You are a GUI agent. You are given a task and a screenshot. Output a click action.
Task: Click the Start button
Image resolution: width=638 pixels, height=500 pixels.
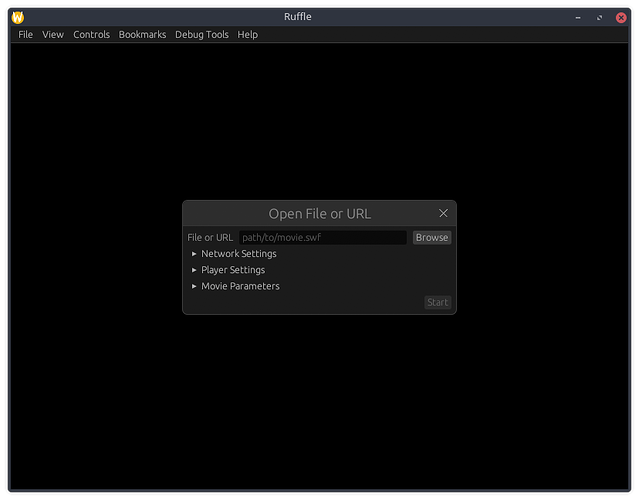click(x=437, y=302)
